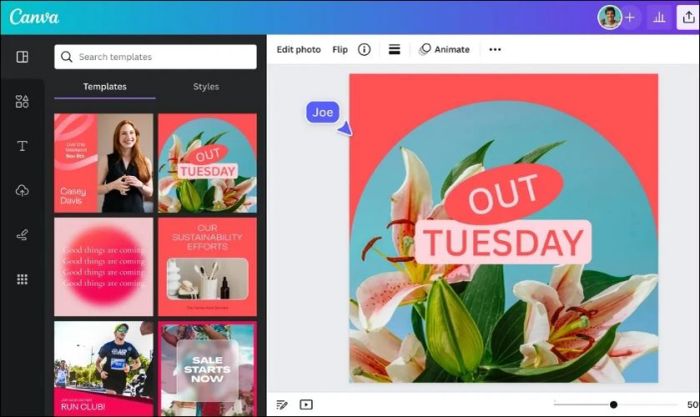The image size is (700, 417).
Task: Open the Notes icon at bottom
Action: coord(282,404)
